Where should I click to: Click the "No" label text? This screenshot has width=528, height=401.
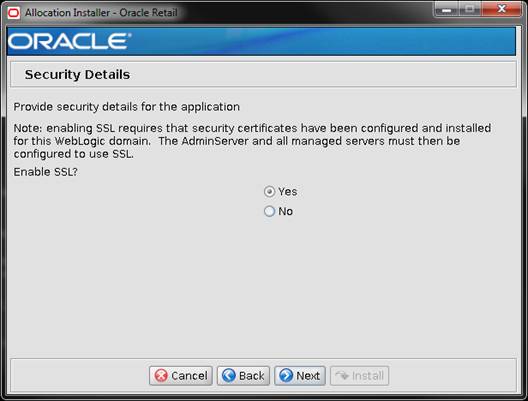286,211
